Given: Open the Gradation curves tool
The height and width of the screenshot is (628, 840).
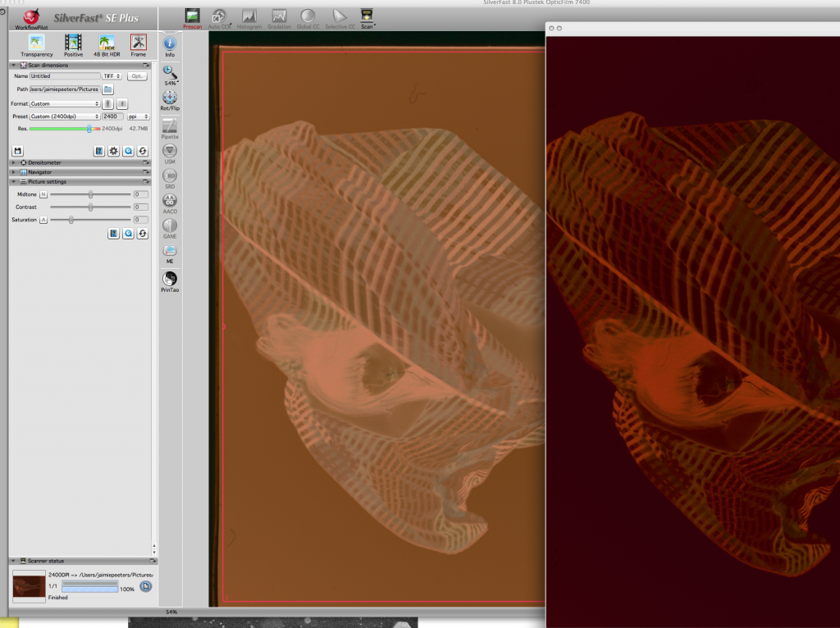Looking at the screenshot, I should click(279, 19).
